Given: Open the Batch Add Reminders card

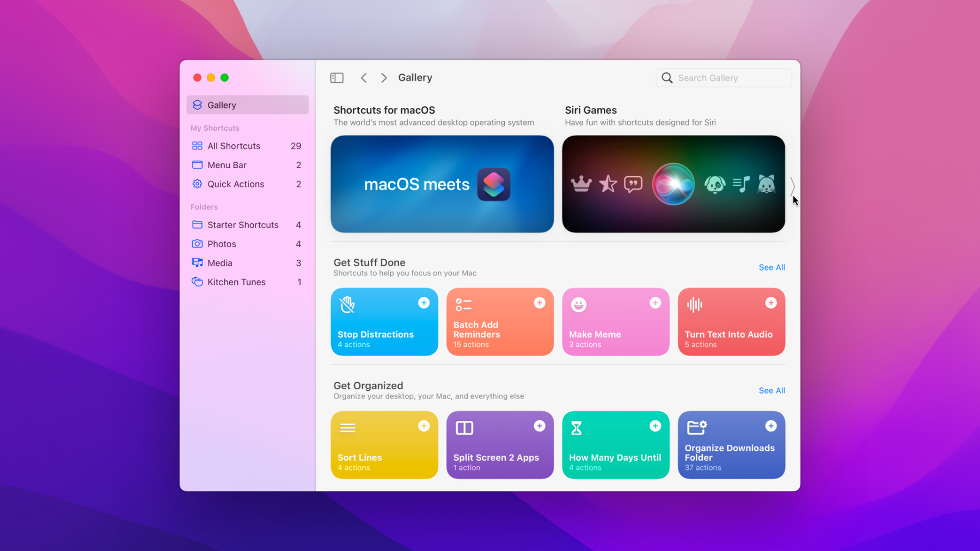Looking at the screenshot, I should (x=500, y=322).
